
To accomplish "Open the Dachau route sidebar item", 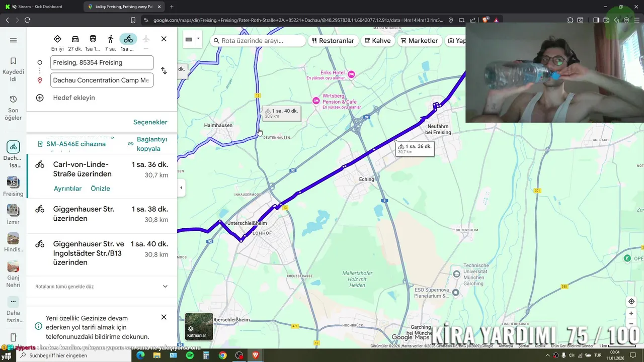I will (x=13, y=154).
